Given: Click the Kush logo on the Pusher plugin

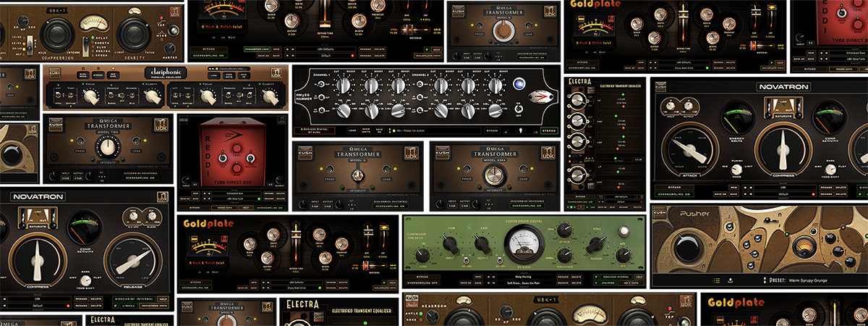Looking at the screenshot, I should [x=660, y=213].
